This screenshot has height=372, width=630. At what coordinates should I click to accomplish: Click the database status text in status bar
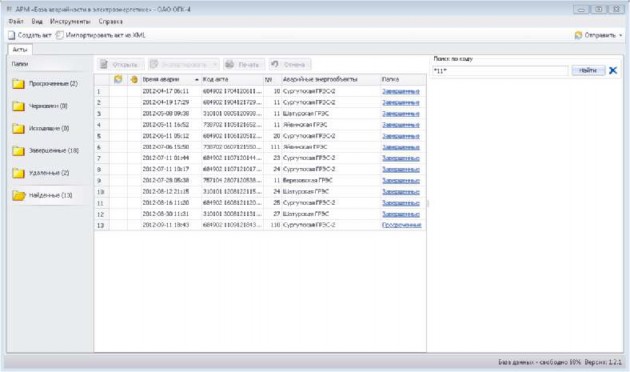(x=540, y=362)
